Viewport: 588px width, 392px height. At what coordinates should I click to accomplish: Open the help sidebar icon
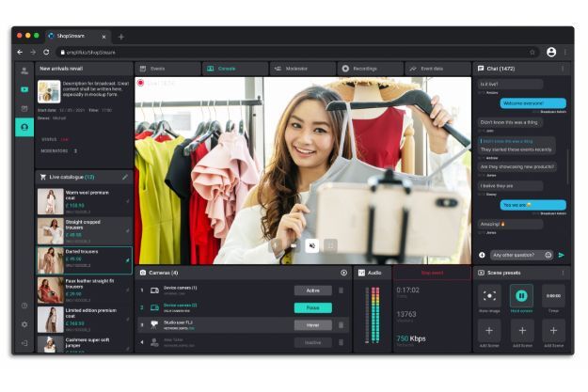(24, 306)
